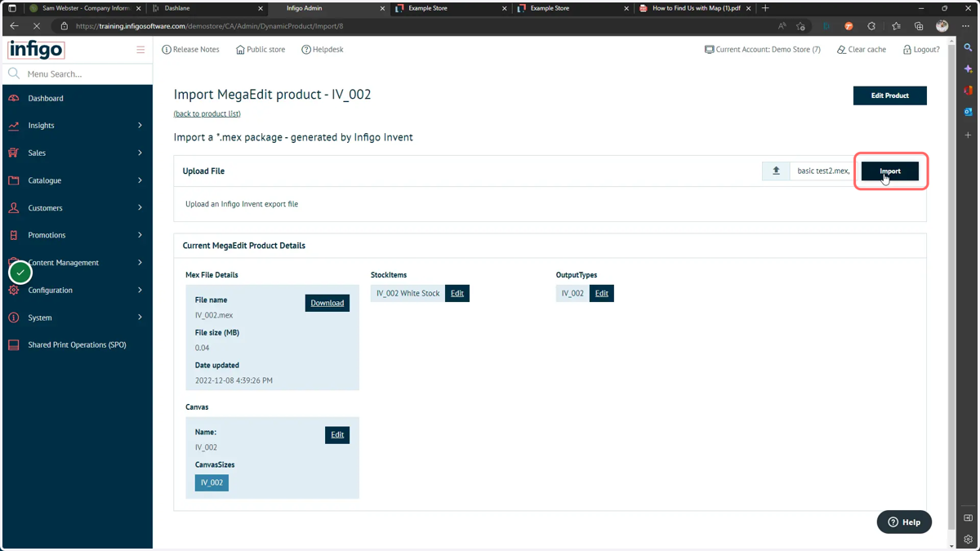Click the Sales basket icon

point(14,153)
